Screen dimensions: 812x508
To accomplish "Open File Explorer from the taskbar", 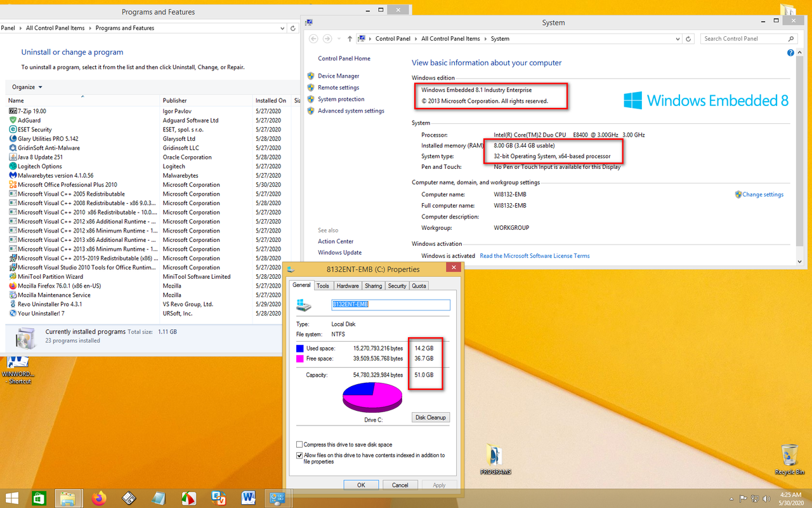I will (x=68, y=498).
